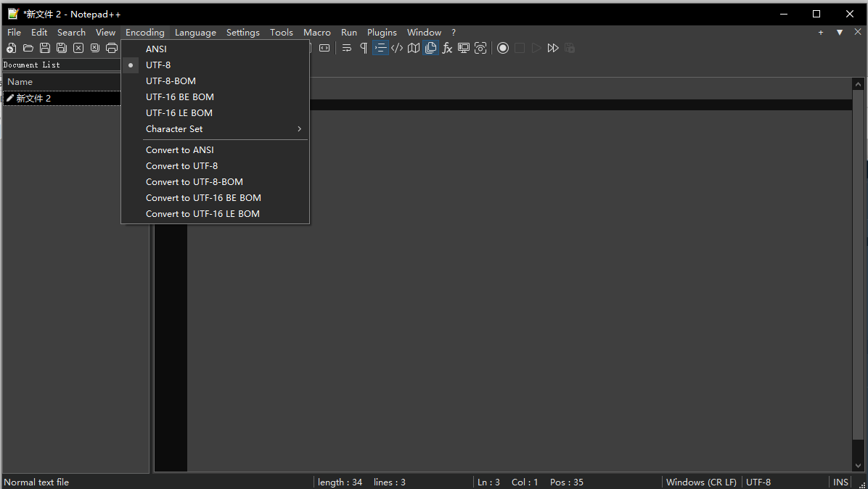Image resolution: width=868 pixels, height=489 pixels.
Task: Open the Run menu
Action: [349, 32]
